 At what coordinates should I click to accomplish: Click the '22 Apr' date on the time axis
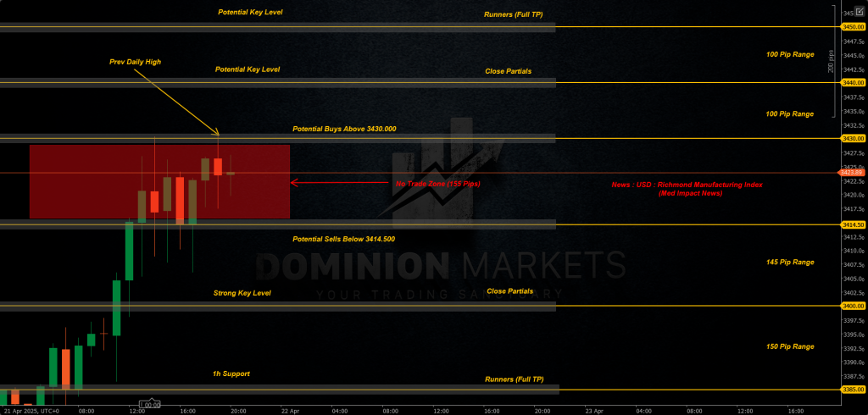tap(290, 411)
